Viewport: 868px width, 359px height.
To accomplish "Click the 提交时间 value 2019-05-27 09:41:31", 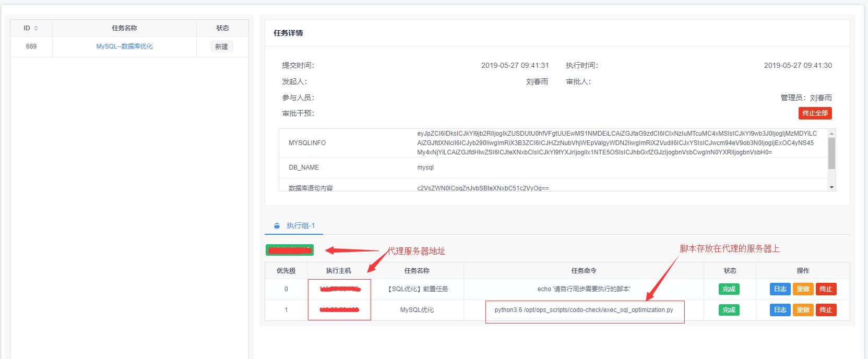I will click(x=515, y=65).
